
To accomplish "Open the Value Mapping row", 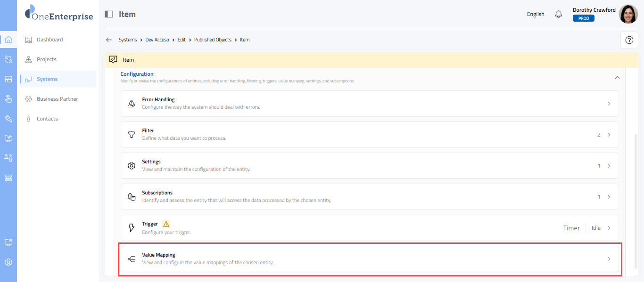I will coord(369,259).
